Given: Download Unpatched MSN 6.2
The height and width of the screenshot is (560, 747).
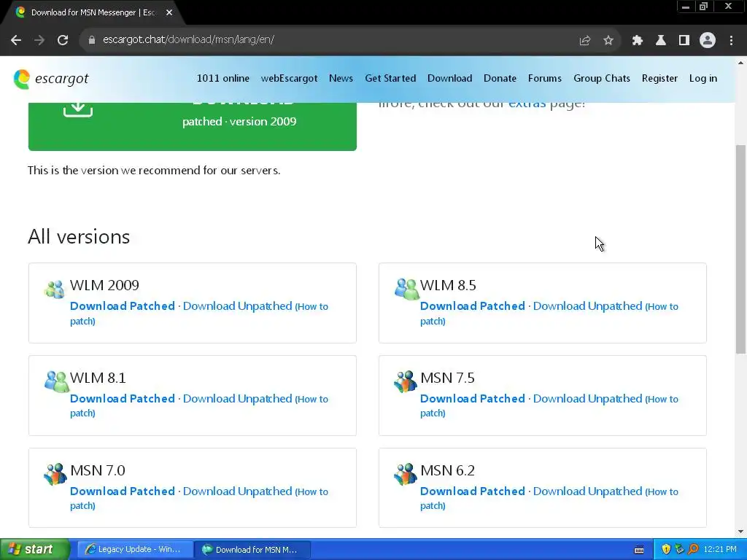Looking at the screenshot, I should (x=587, y=491).
